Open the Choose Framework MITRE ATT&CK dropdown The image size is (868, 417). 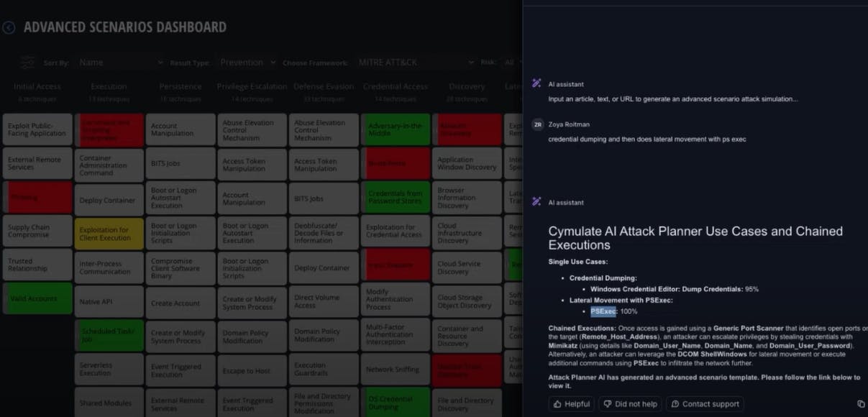[x=416, y=63]
